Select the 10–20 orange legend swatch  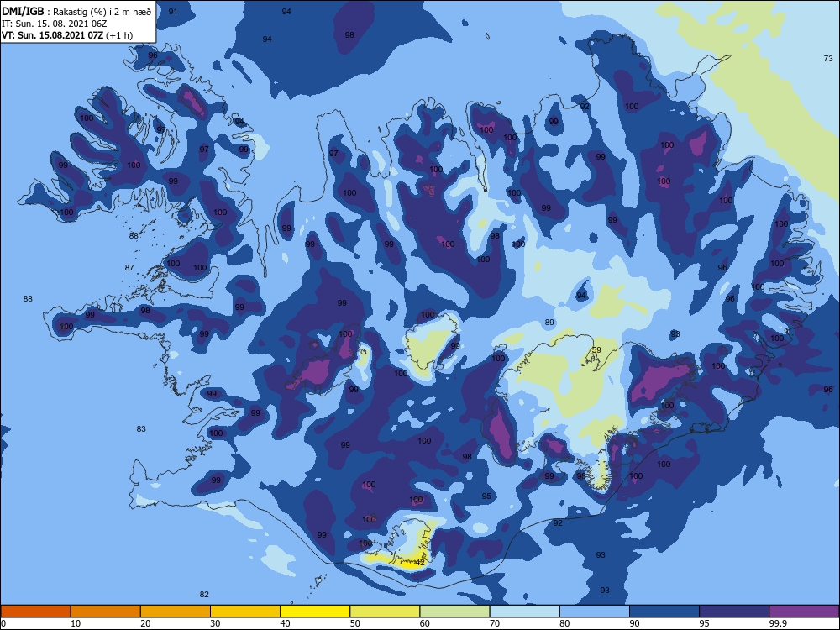[x=106, y=612]
